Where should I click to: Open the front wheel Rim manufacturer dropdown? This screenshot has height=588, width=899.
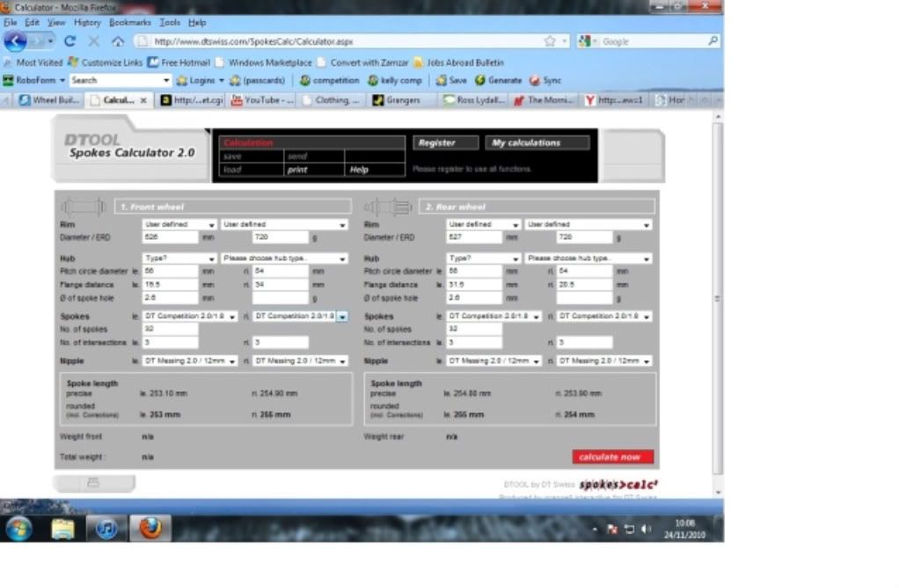coord(179,225)
